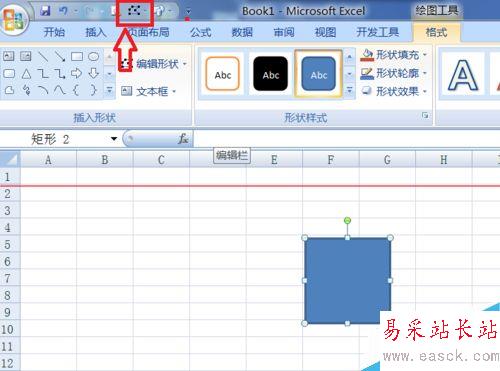This screenshot has width=500, height=371.
Task: Open the Office button menu
Action: [14, 20]
